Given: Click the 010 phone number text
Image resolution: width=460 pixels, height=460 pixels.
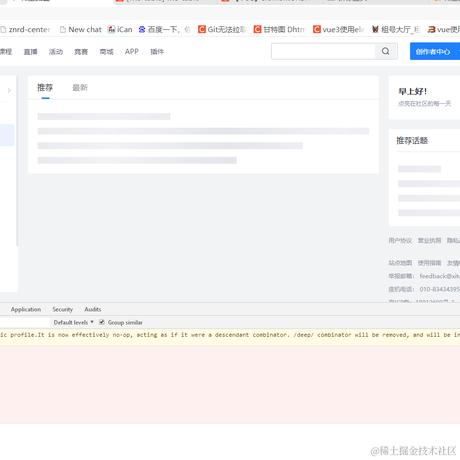Looking at the screenshot, I should pos(440,289).
